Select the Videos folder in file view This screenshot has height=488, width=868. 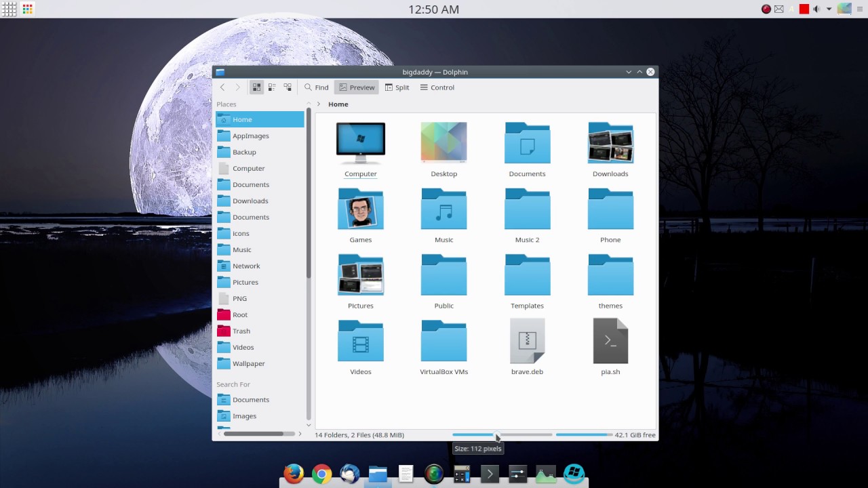tap(361, 341)
